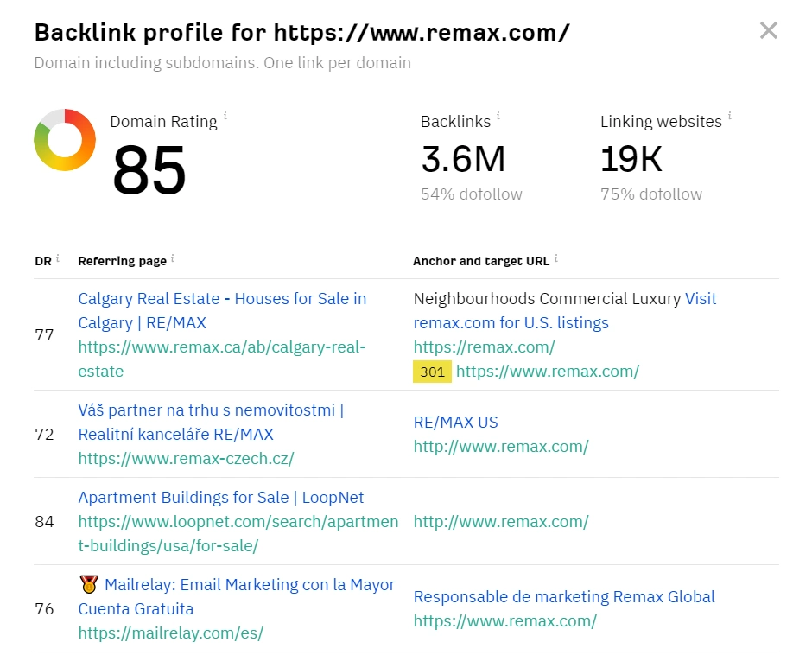The height and width of the screenshot is (655, 812).
Task: Click the 'Domain including subdomains' subtitle
Action: coord(223,63)
